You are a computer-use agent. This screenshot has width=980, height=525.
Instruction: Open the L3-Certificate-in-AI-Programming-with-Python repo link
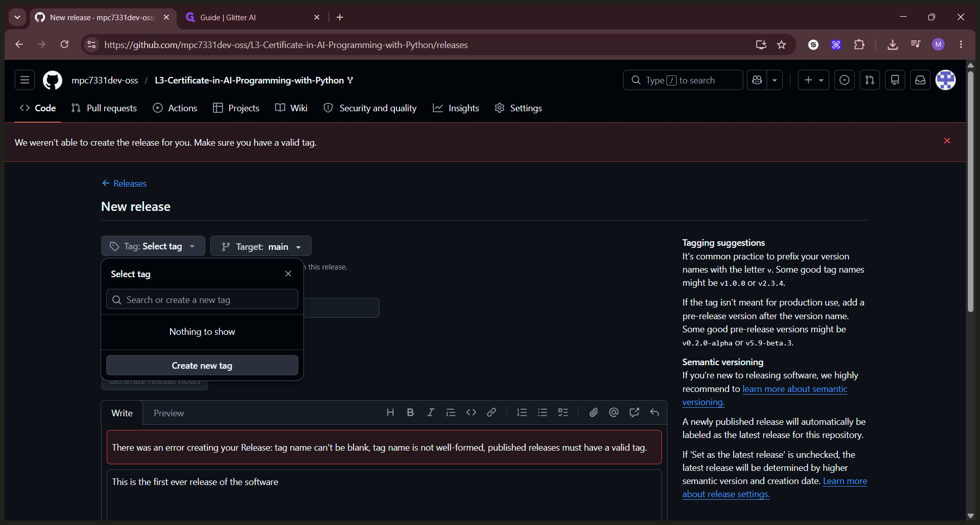point(249,80)
